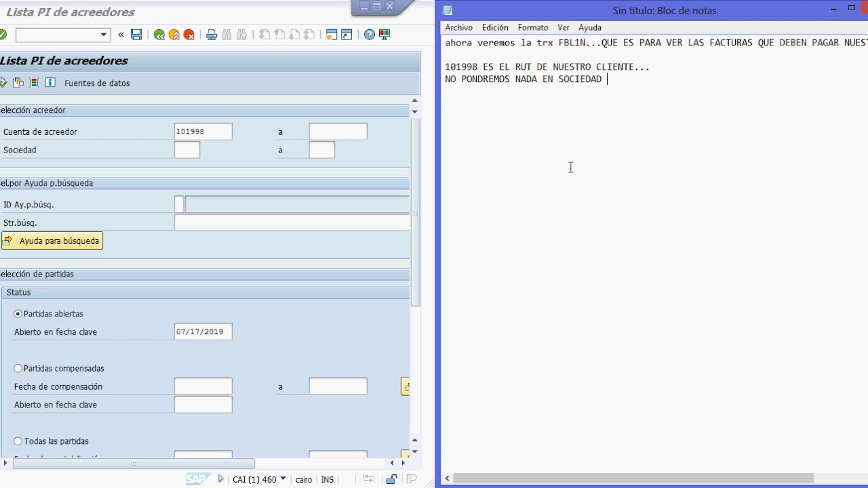The height and width of the screenshot is (488, 868).
Task: Click the SAP horizontal scrollbar thumb
Action: point(134,464)
